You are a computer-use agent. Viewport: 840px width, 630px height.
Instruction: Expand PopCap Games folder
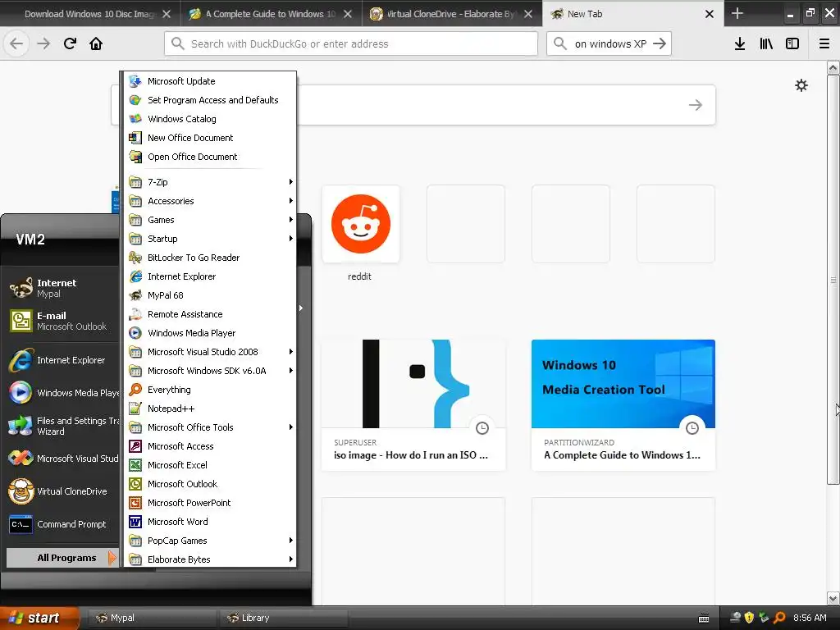tap(210, 541)
